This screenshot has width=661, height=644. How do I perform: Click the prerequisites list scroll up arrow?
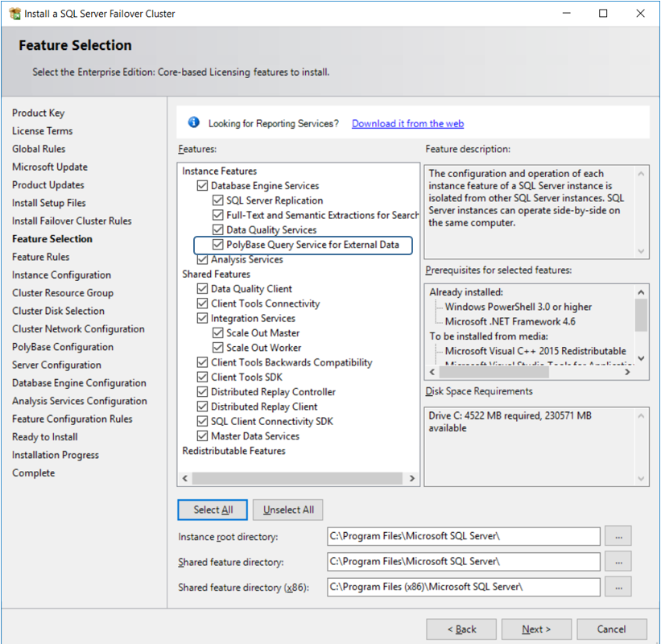point(641,292)
